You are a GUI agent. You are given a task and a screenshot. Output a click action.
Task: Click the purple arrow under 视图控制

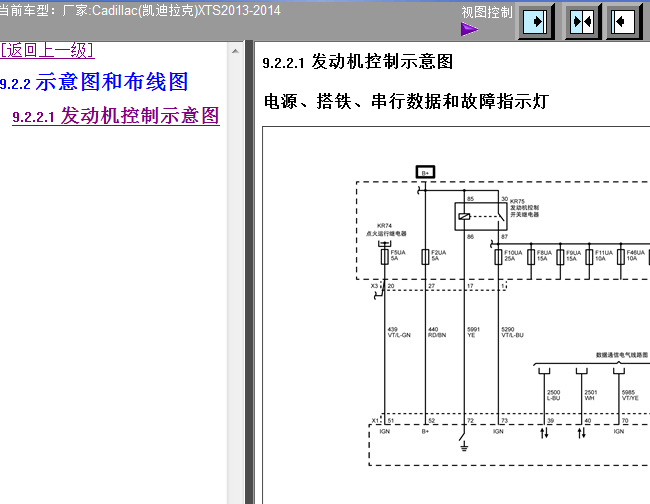click(x=469, y=30)
